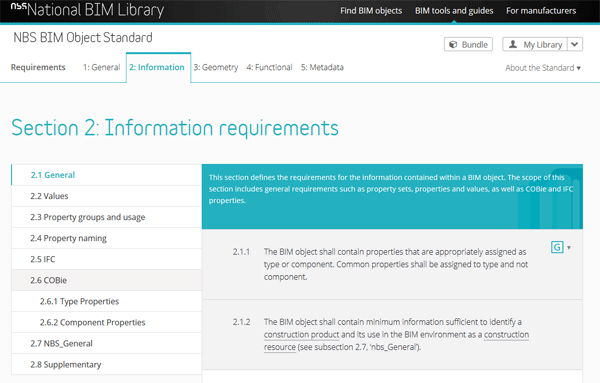Open the 4: Functional tab
This screenshot has height=383, width=600.
click(x=269, y=67)
